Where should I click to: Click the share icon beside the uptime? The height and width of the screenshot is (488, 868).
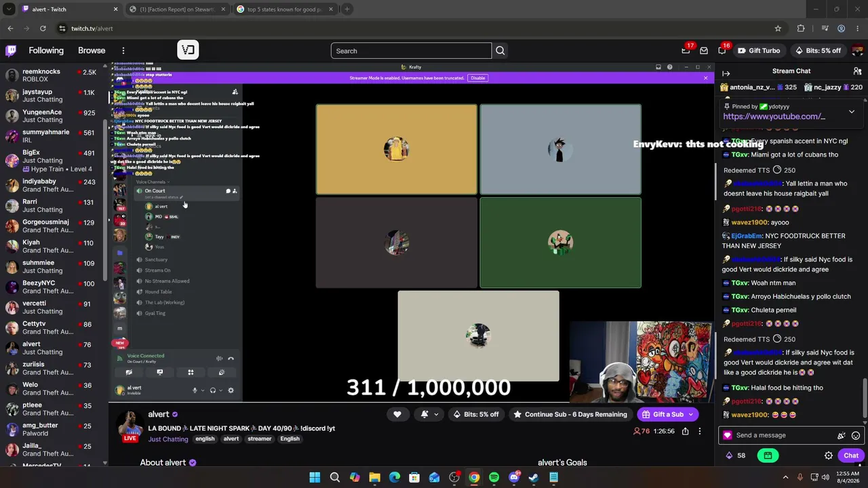point(686,431)
